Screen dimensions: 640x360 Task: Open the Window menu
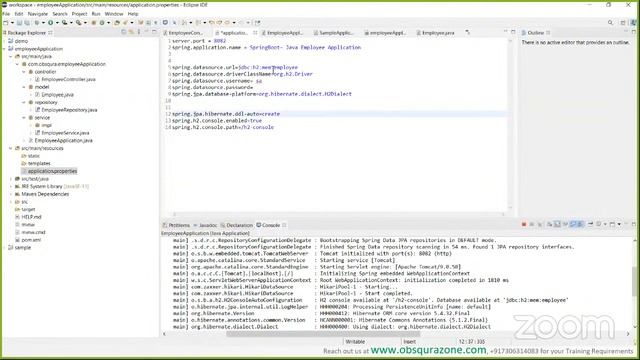[x=114, y=14]
